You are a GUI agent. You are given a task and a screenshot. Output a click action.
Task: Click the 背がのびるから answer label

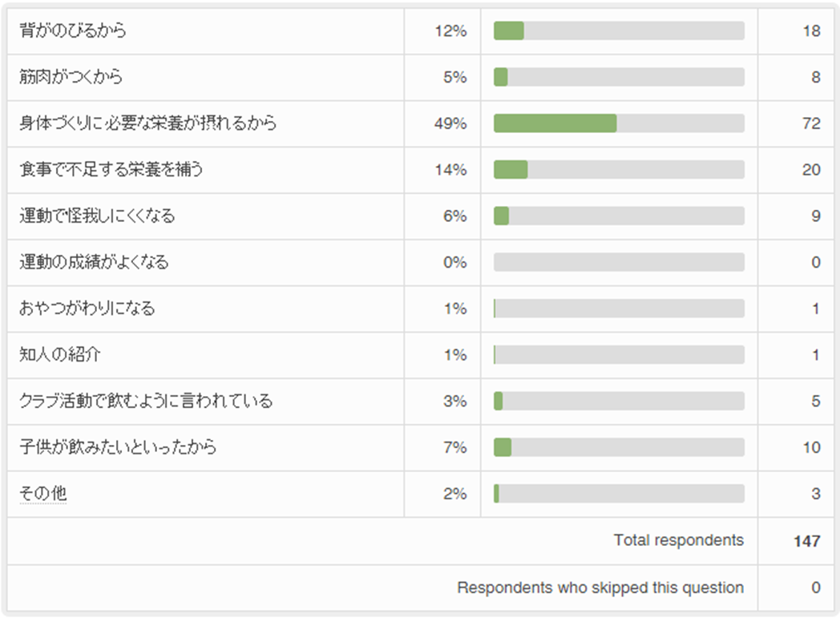point(73,31)
